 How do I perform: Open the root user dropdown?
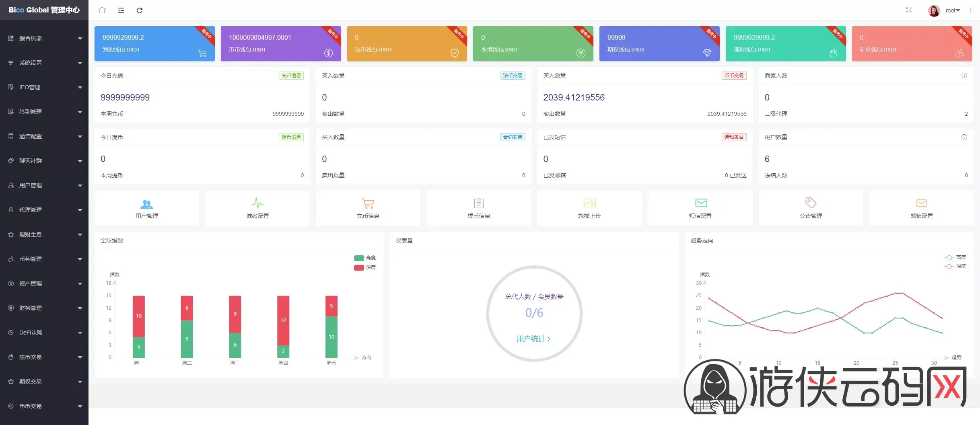(x=953, y=10)
